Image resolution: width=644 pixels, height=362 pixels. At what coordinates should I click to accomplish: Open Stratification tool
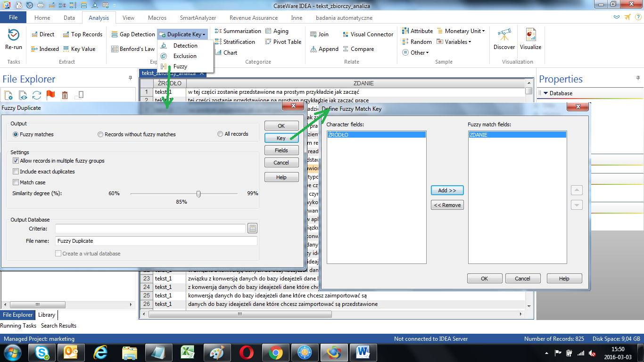235,42
